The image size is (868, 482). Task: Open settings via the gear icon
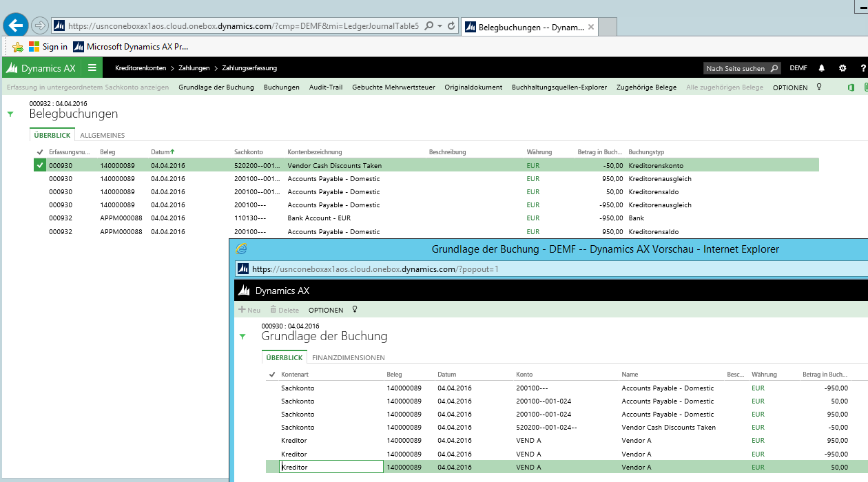842,68
